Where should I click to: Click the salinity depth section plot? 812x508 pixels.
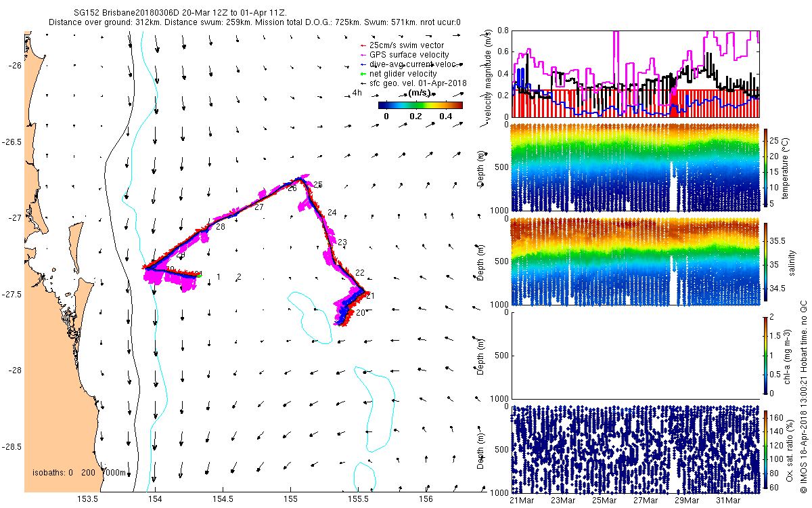point(635,261)
